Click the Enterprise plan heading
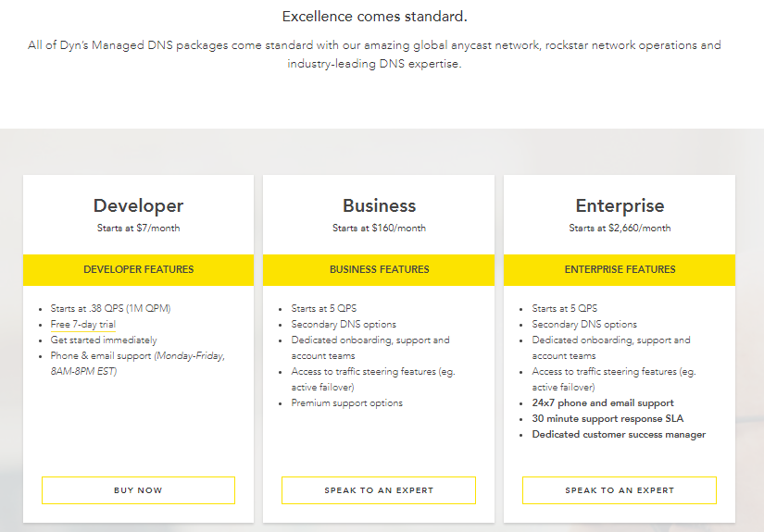Screen dimensions: 764x532 click(x=620, y=206)
